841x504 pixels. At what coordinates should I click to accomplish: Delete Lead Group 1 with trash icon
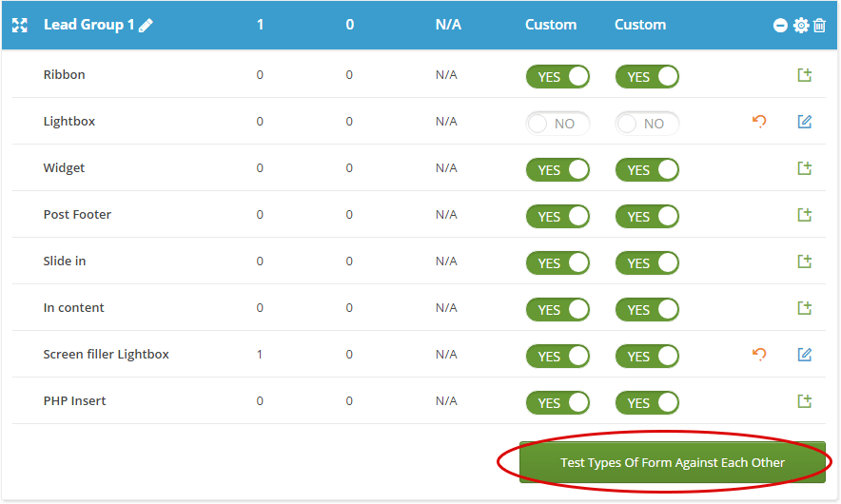(x=819, y=25)
